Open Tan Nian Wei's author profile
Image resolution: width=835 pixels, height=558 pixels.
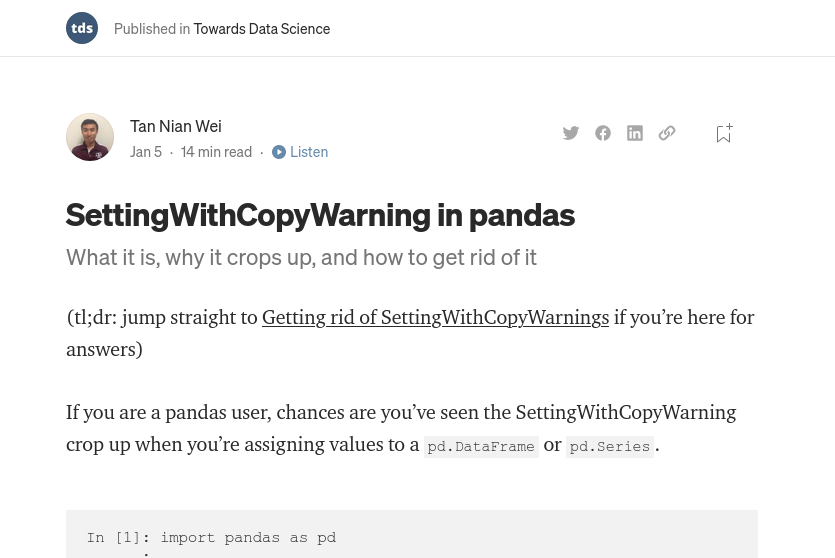pos(176,126)
